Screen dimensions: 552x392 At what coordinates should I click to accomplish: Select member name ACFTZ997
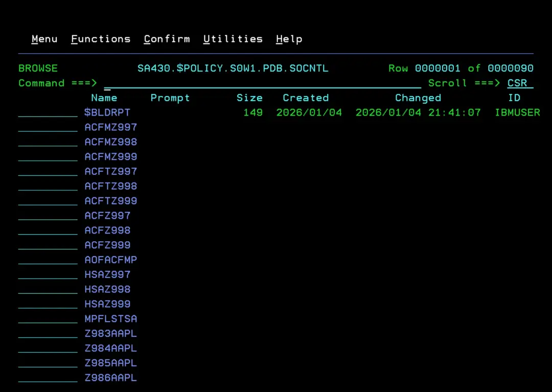110,172
